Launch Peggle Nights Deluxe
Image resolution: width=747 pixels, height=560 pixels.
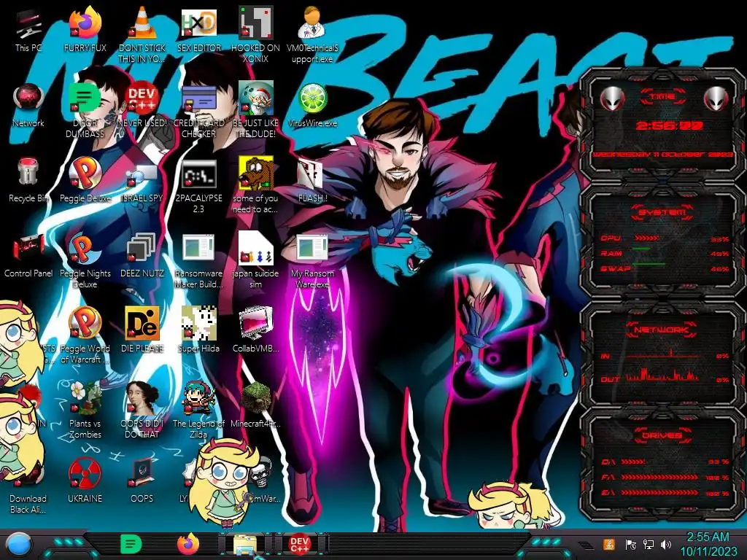85,249
